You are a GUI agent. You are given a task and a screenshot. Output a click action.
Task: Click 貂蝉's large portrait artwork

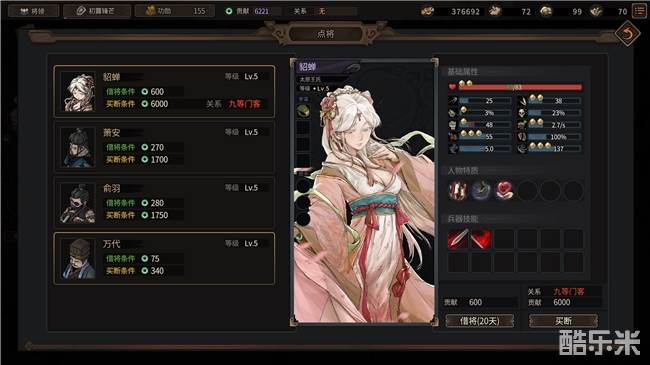364,192
